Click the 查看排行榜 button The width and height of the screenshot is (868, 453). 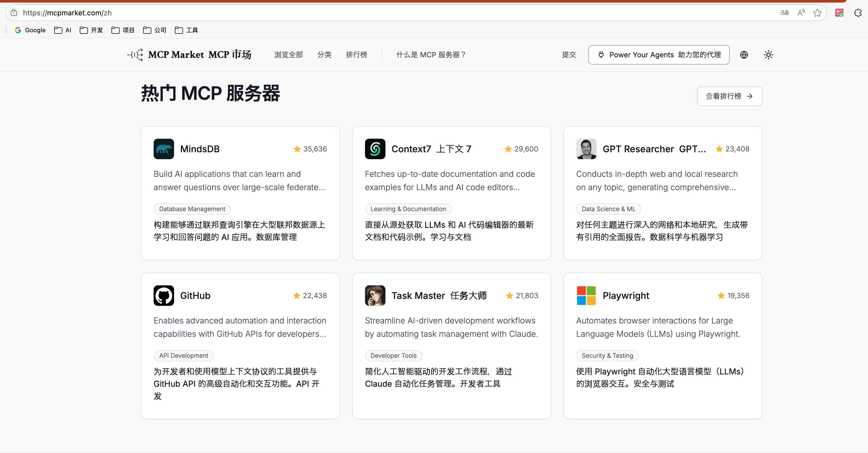729,96
